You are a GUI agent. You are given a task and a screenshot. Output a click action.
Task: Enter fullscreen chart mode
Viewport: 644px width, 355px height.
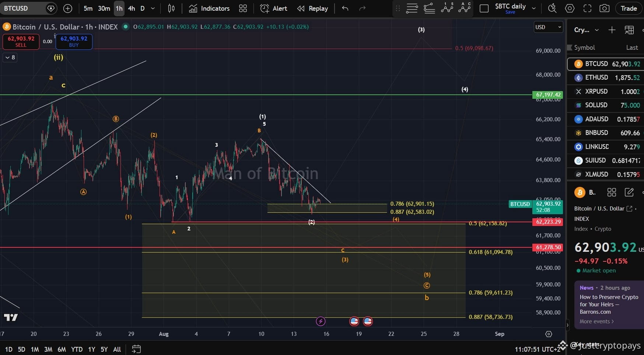tap(588, 8)
